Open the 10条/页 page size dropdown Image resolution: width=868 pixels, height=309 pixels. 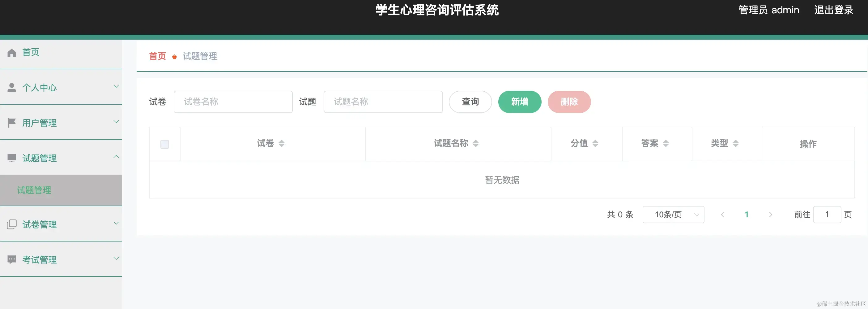point(673,215)
